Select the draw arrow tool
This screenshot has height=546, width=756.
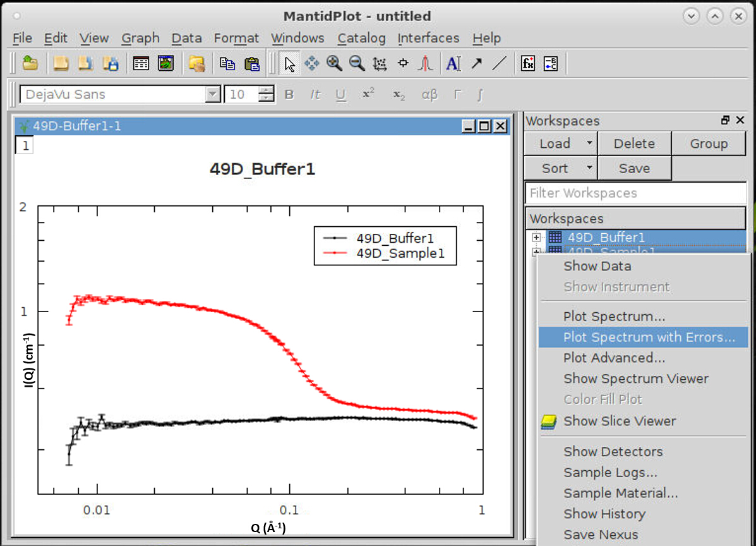pos(476,63)
